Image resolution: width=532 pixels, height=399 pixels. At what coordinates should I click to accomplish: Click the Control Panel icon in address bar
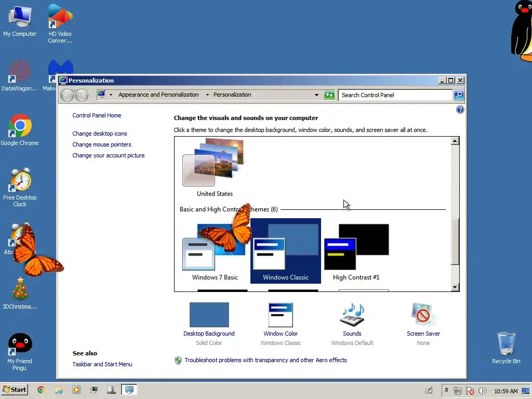point(101,94)
